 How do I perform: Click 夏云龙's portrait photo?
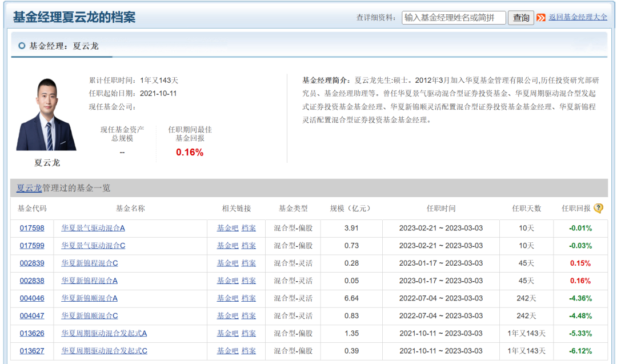[46, 114]
